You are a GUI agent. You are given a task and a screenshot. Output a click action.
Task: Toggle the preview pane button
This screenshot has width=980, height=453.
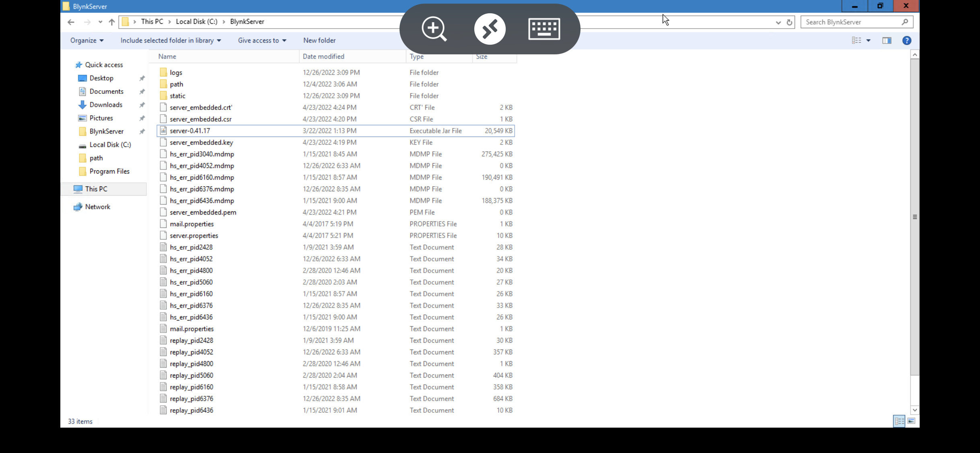pyautogui.click(x=887, y=40)
